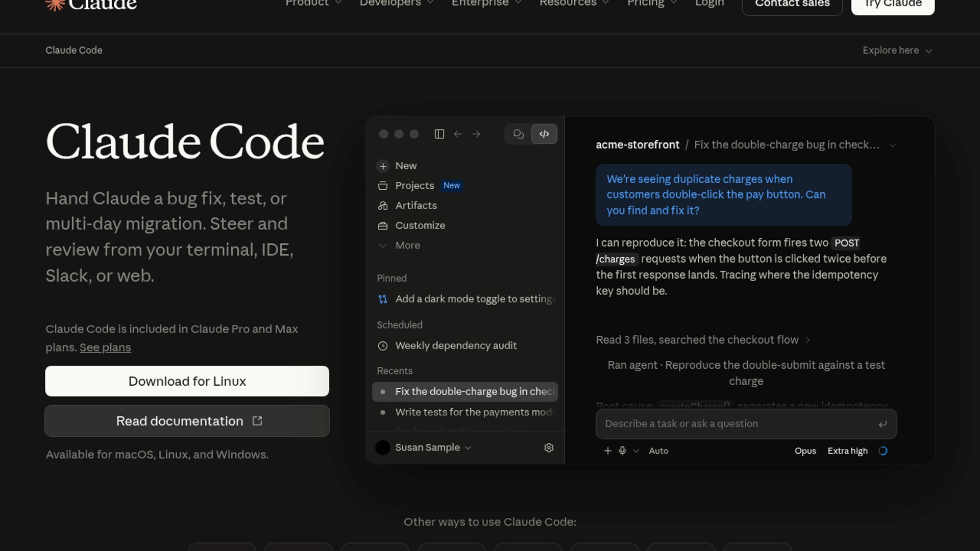Click the Auto mode selector
This screenshot has width=980, height=551.
(x=658, y=451)
